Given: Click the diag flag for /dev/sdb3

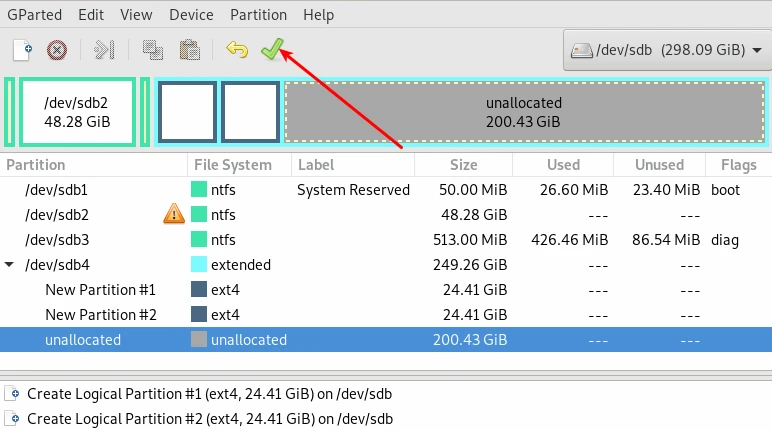Looking at the screenshot, I should pos(725,240).
